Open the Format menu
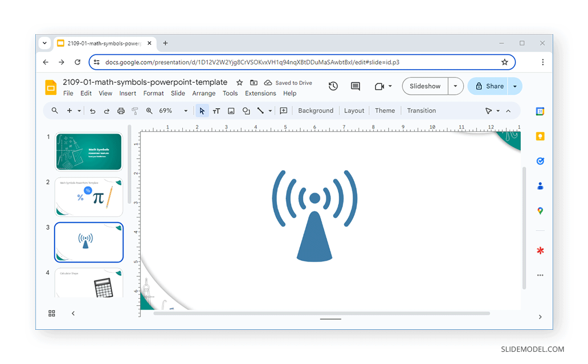 tap(153, 93)
